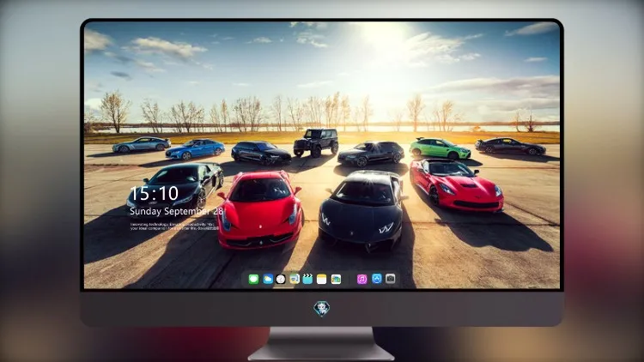Click the black Audi R8 near clock

[x=176, y=185]
